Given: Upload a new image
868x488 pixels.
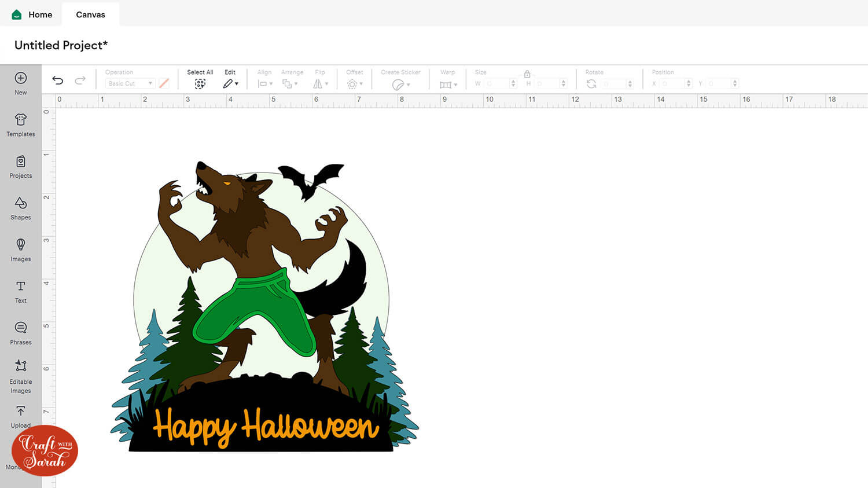Looking at the screenshot, I should pos(20,416).
